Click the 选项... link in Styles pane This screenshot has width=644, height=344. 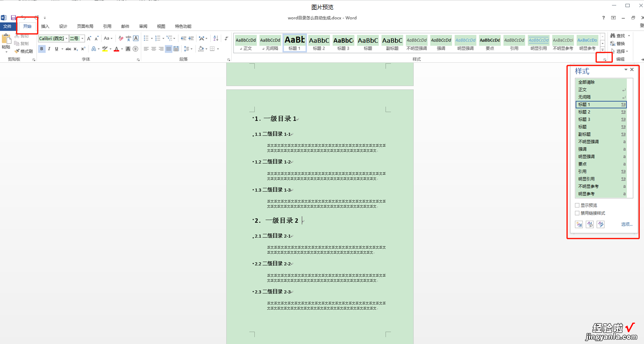627,224
